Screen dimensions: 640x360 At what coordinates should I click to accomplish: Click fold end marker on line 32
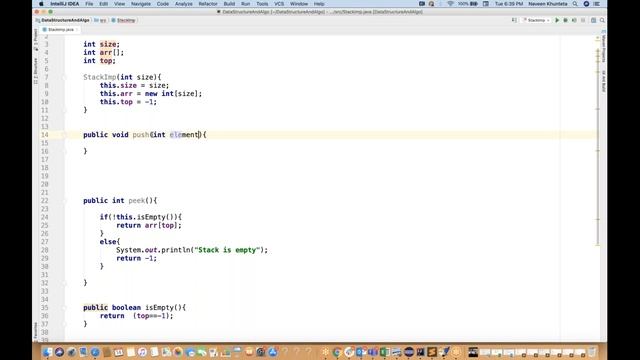pos(64,282)
